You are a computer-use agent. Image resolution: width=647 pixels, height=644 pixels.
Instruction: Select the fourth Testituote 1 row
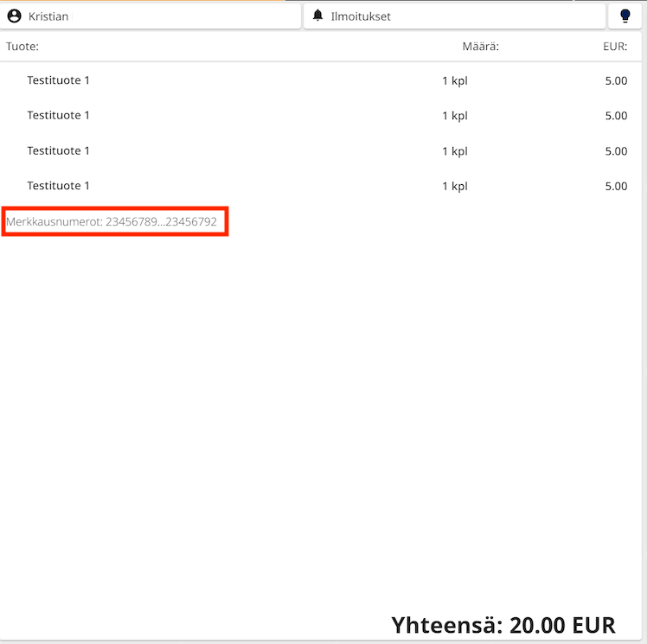(59, 186)
